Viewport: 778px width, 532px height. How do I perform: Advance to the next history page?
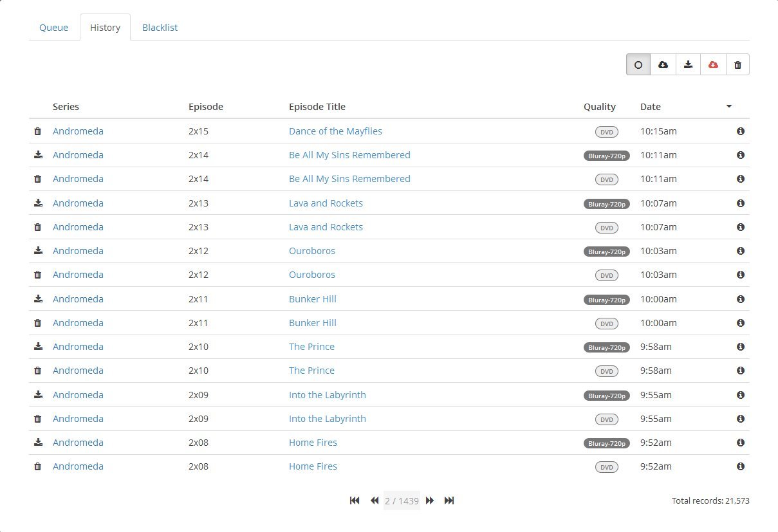[x=430, y=500]
